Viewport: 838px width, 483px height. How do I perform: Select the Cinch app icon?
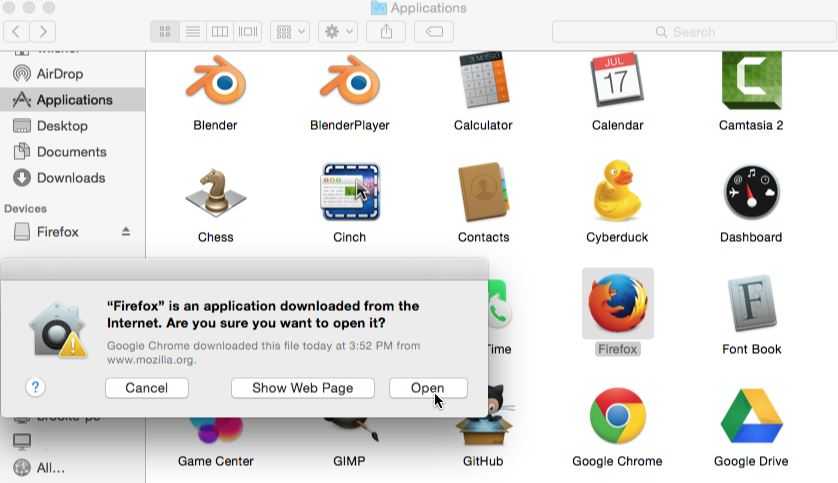coord(350,192)
